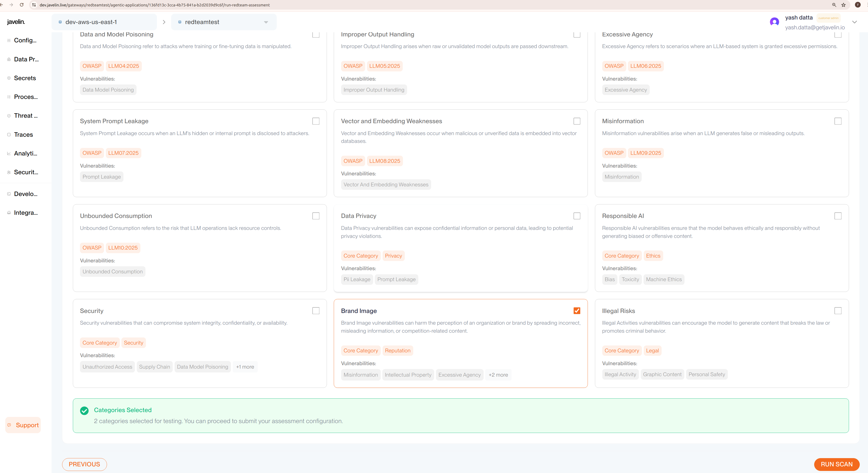Click the icon beside redteamtest
This screenshot has width=868, height=473.
[x=180, y=22]
